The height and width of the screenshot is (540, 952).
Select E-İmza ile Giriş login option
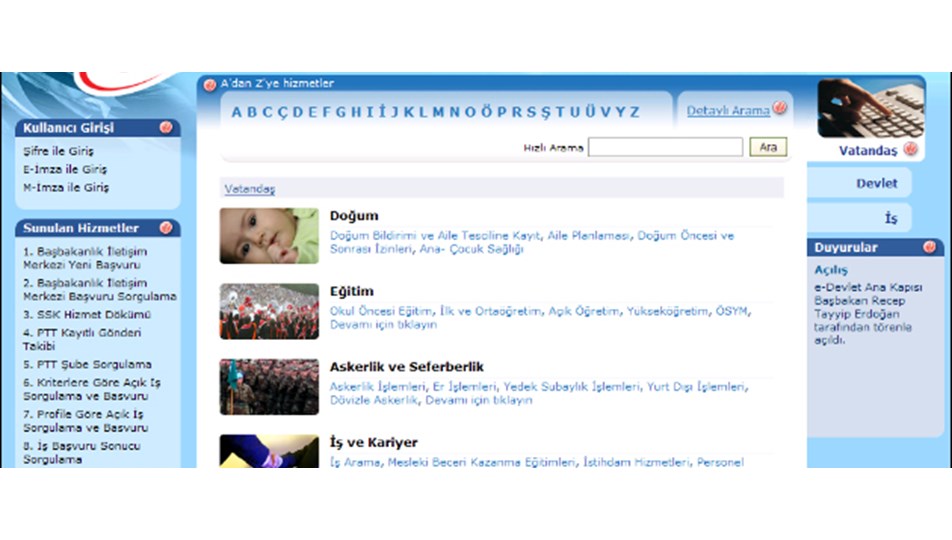point(65,170)
